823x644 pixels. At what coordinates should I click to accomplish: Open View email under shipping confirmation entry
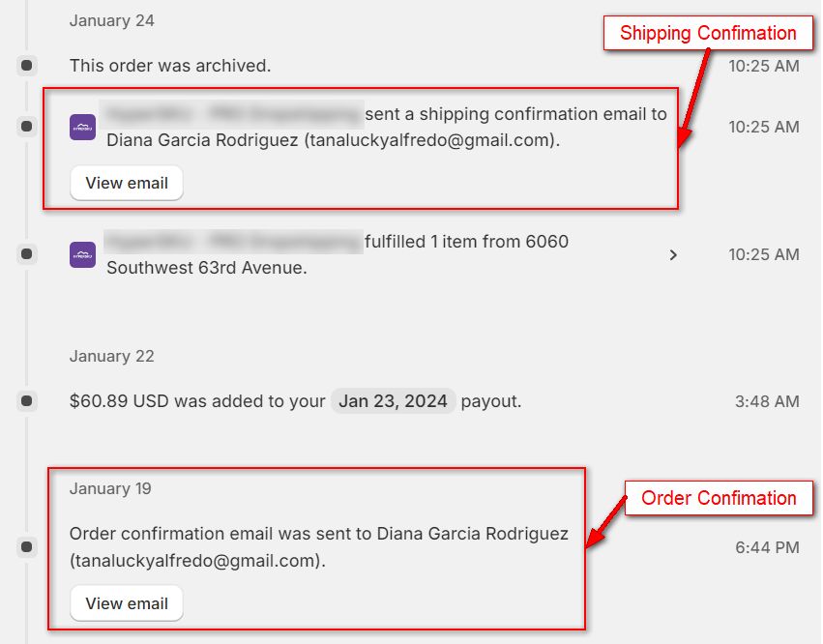pos(127,183)
